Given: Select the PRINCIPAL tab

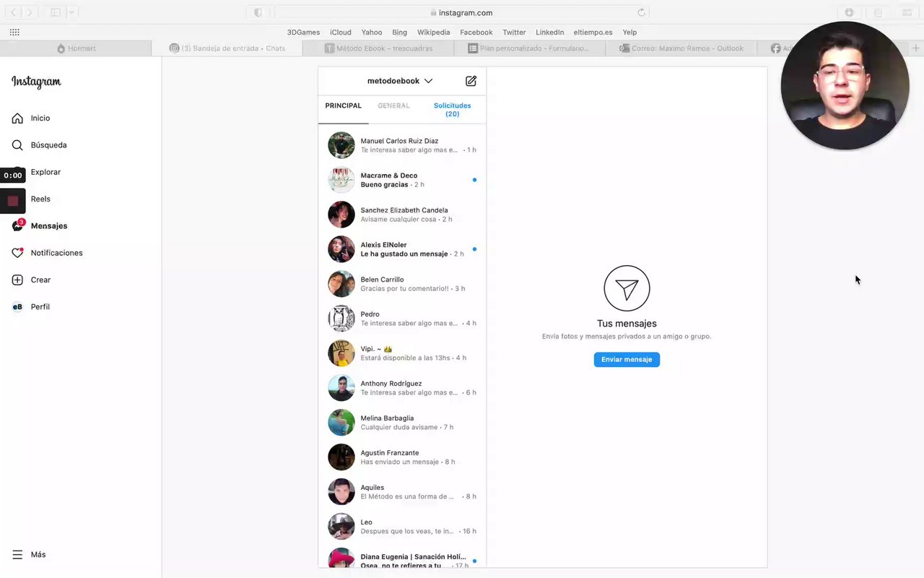Looking at the screenshot, I should [344, 106].
